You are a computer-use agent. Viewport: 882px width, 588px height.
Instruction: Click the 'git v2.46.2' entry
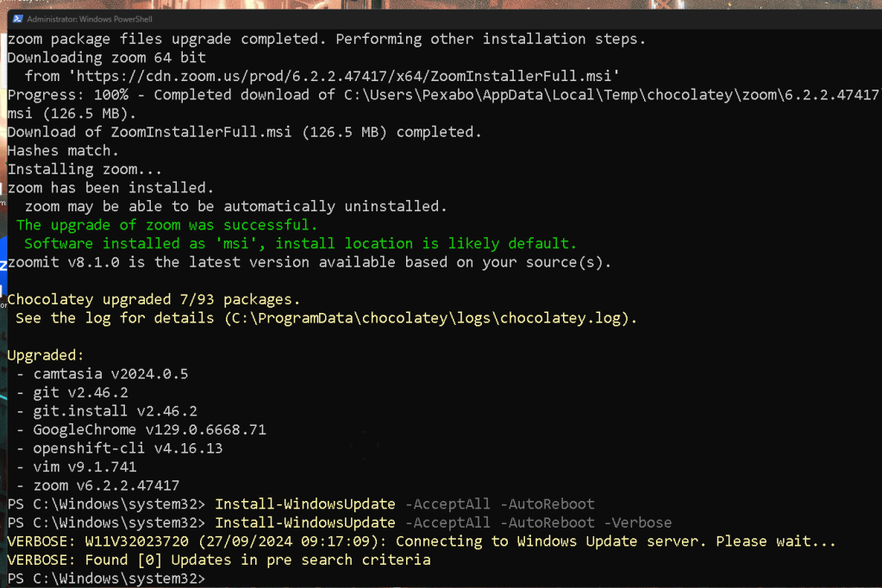(x=80, y=392)
